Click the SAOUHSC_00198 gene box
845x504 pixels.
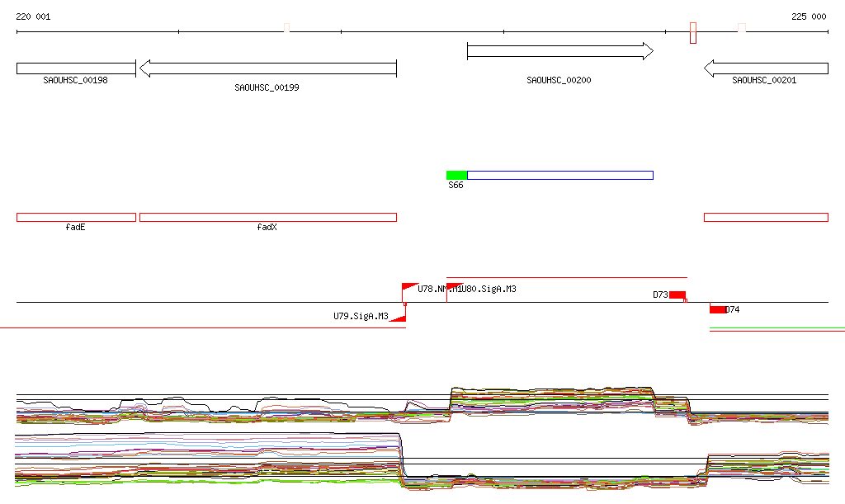[x=76, y=68]
